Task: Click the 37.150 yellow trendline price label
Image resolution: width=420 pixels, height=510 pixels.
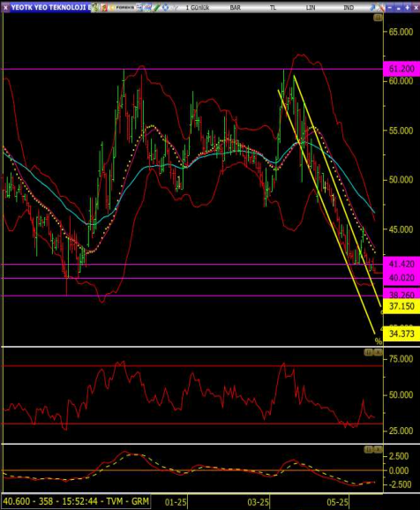Action: 401,306
